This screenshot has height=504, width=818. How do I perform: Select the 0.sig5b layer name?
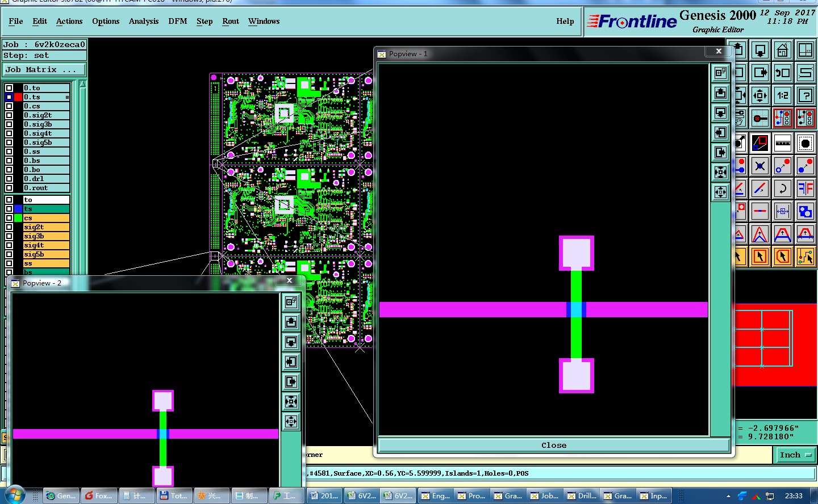[x=46, y=142]
